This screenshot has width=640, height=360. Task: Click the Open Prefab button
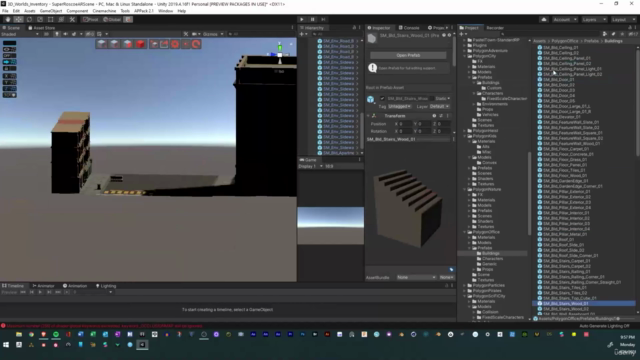click(408, 55)
